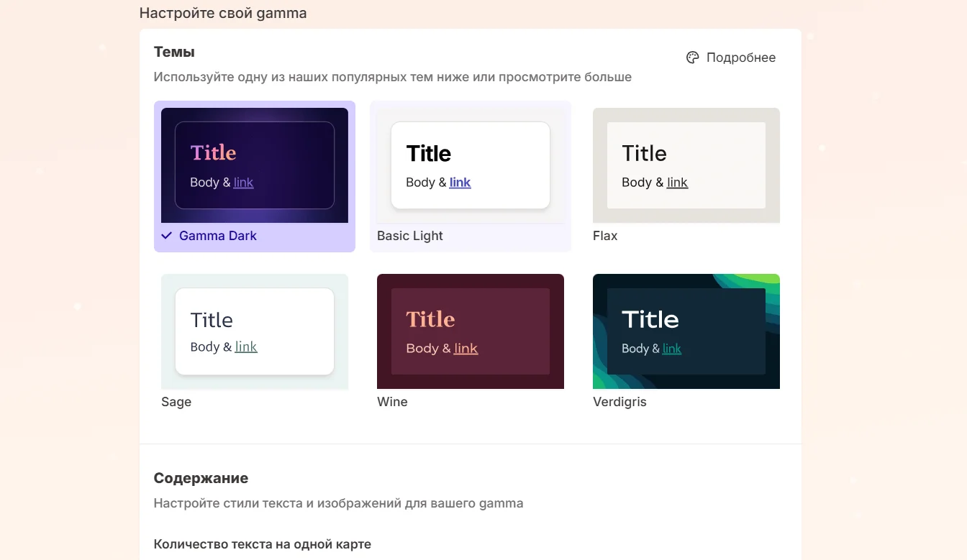Click the white Title text in Verdigris preview
This screenshot has height=560, width=967.
click(x=650, y=319)
